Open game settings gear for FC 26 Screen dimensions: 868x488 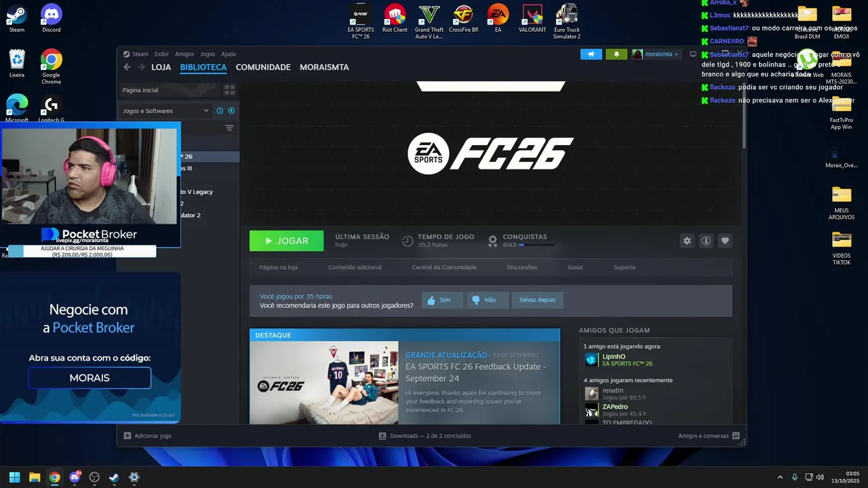tap(687, 241)
